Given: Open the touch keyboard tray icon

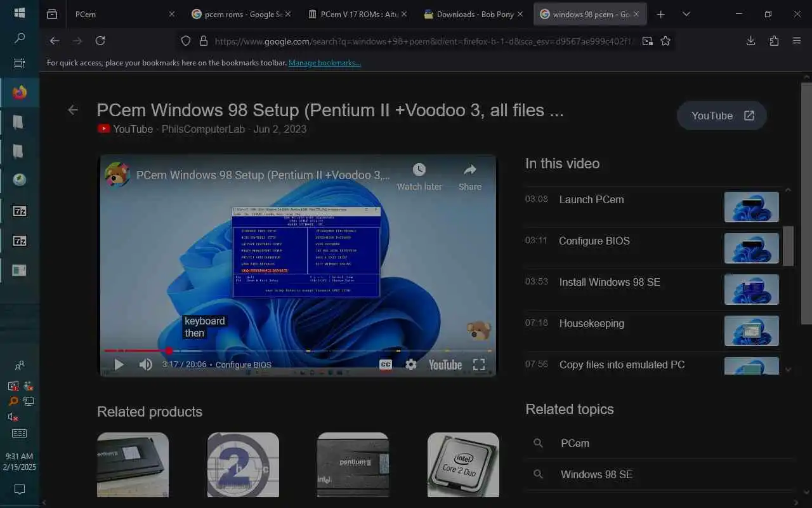Looking at the screenshot, I should tap(20, 434).
